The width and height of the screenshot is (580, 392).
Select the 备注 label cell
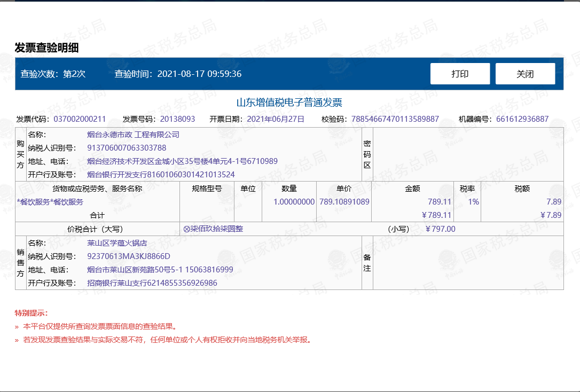(367, 263)
